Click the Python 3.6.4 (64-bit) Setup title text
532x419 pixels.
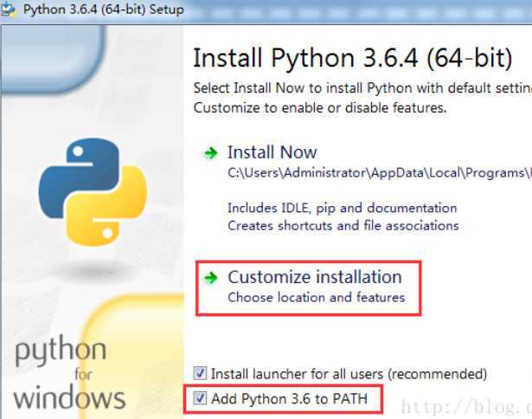(x=104, y=10)
